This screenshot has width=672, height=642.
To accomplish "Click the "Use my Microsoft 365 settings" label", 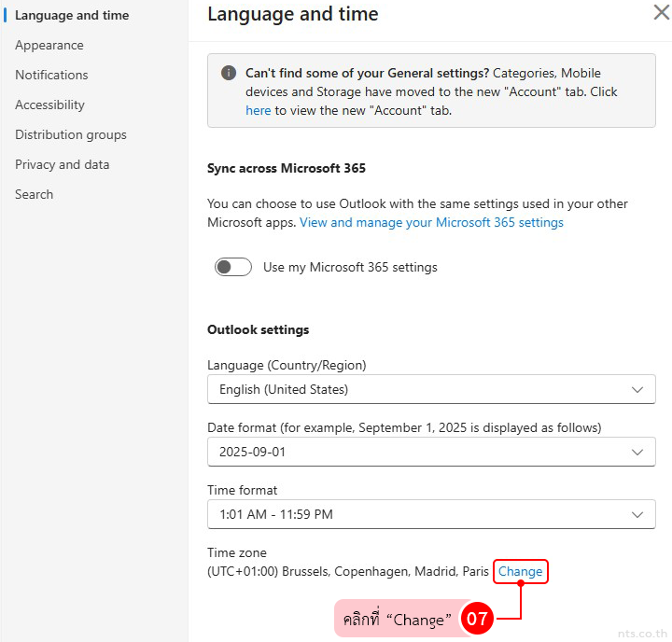I will 350,267.
